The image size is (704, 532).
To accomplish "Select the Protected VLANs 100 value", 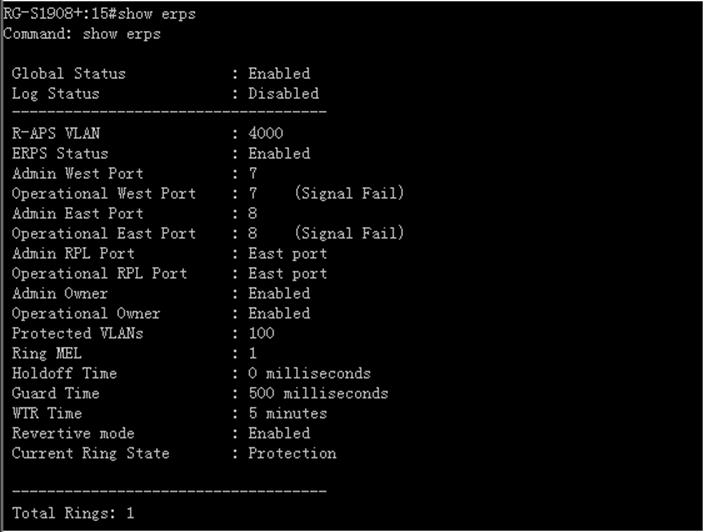I will coord(261,333).
